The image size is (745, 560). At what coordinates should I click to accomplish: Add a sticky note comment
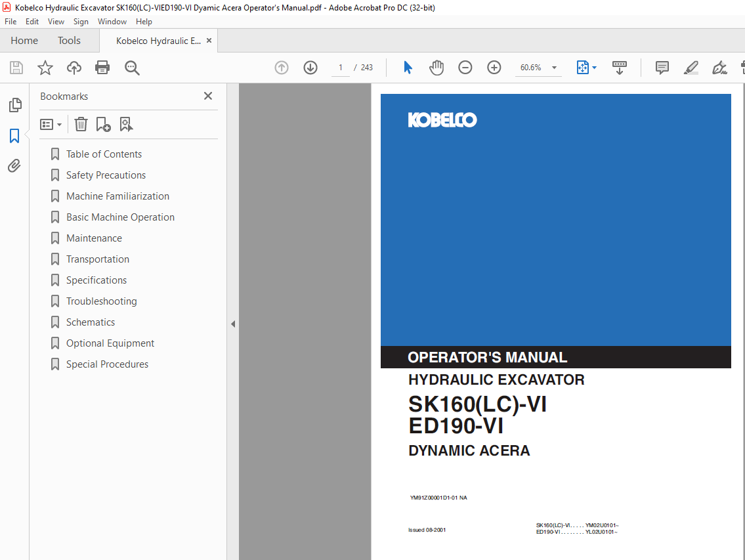[x=662, y=68]
